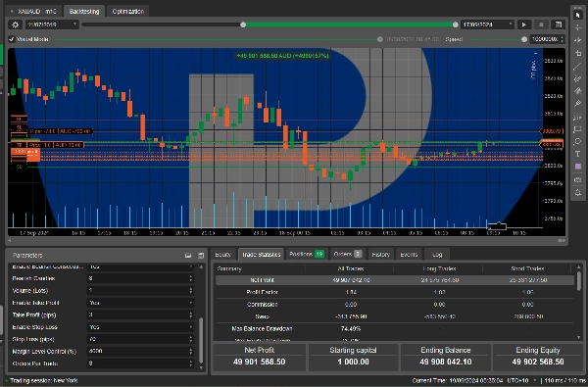The height and width of the screenshot is (387, 588).
Task: Select the crosshair tool in drawing toolbar
Action: click(578, 27)
